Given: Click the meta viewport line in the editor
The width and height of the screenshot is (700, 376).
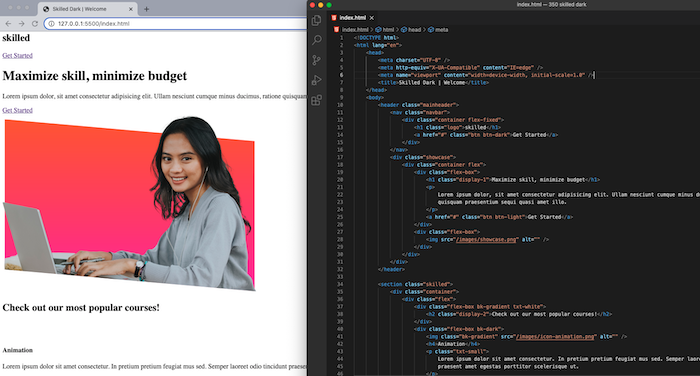Looking at the screenshot, I should (486, 75).
